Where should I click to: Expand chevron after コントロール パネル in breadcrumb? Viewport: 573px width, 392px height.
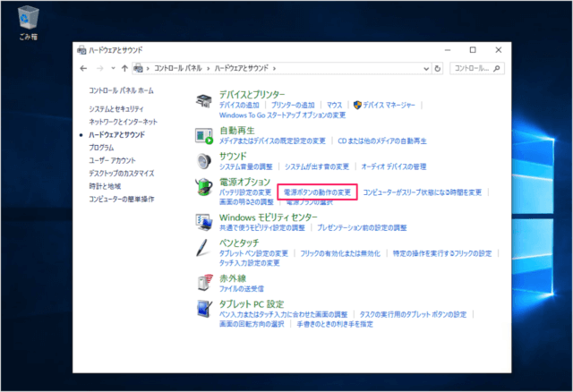(208, 68)
